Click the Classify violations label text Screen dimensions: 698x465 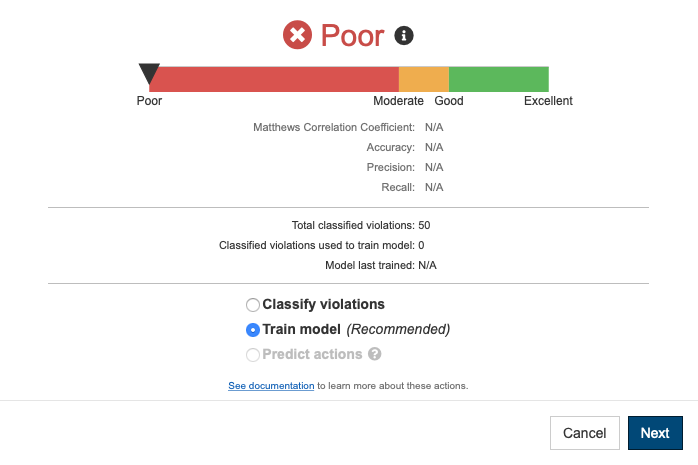323,304
